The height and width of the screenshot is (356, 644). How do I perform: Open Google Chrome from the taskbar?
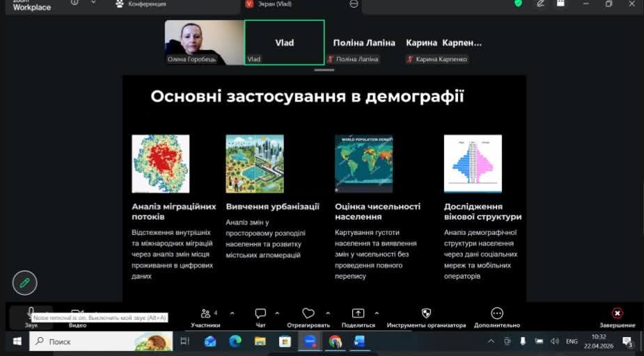(335, 341)
